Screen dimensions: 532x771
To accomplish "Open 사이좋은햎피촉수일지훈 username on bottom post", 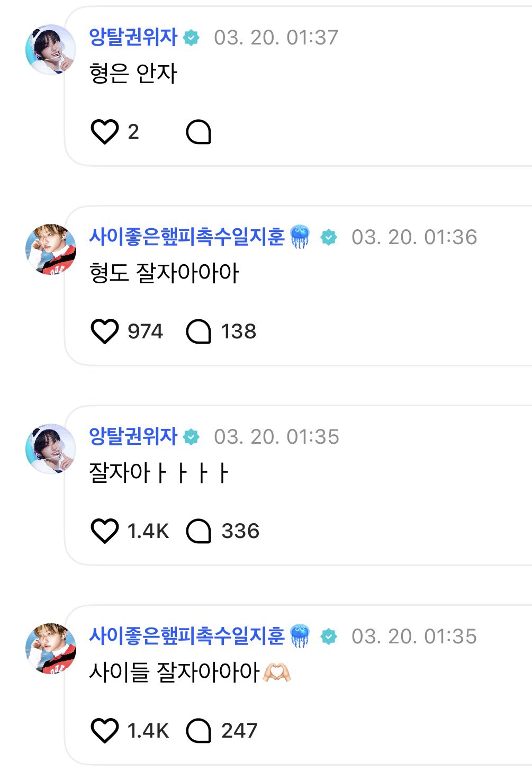I will (x=187, y=636).
